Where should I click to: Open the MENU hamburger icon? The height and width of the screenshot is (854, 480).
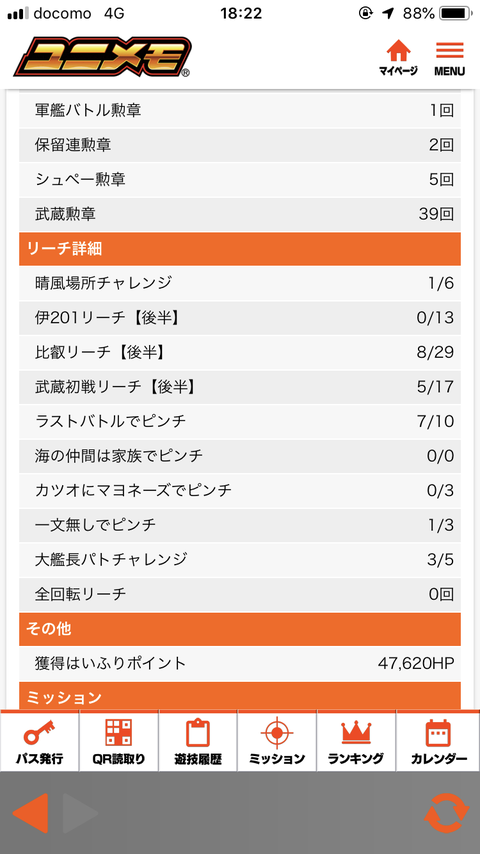click(449, 58)
